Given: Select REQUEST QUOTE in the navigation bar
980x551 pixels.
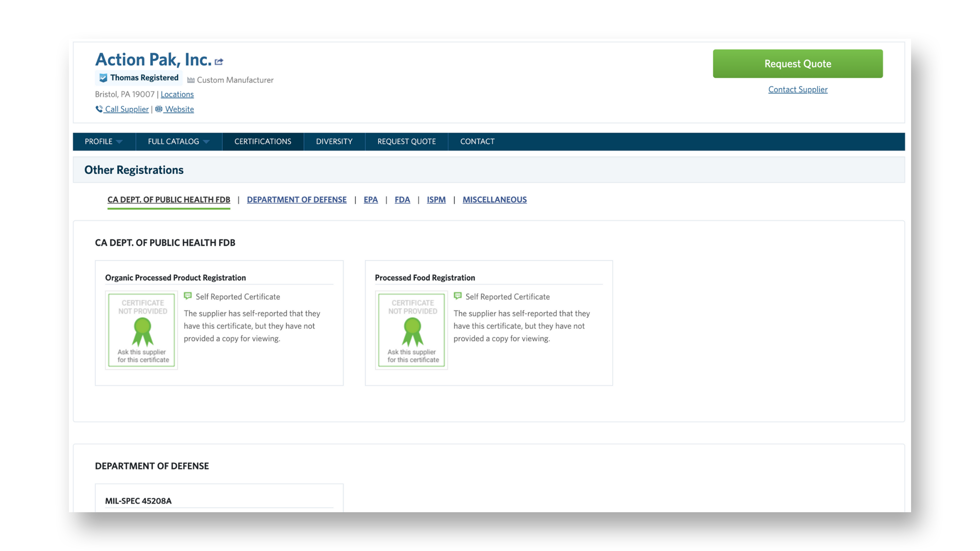Looking at the screenshot, I should [x=407, y=142].
